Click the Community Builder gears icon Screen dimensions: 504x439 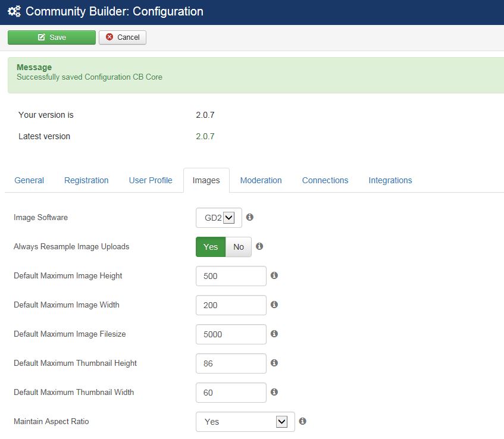click(14, 11)
